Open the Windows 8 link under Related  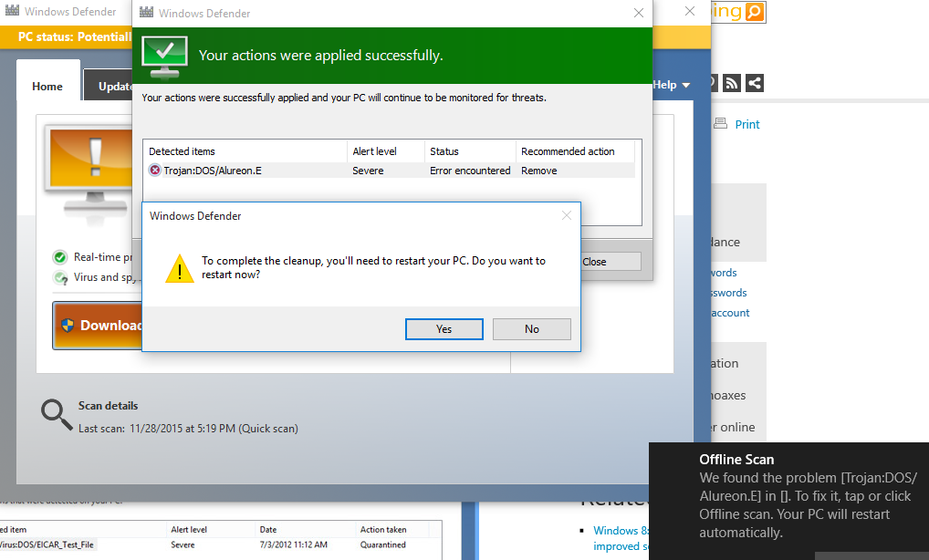tap(620, 530)
